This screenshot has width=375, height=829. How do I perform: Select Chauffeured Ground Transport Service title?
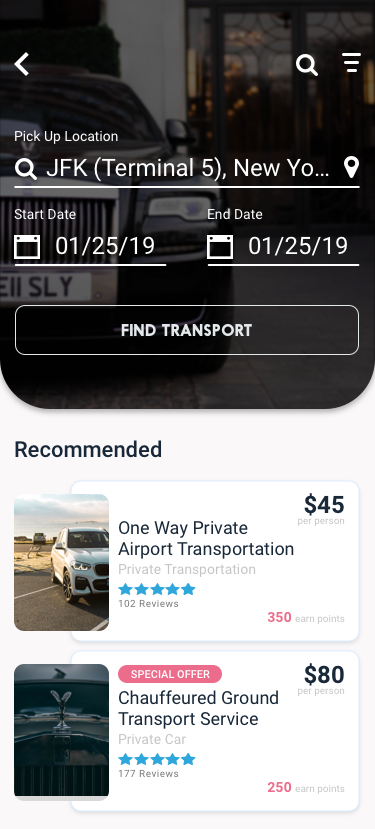pyautogui.click(x=198, y=708)
